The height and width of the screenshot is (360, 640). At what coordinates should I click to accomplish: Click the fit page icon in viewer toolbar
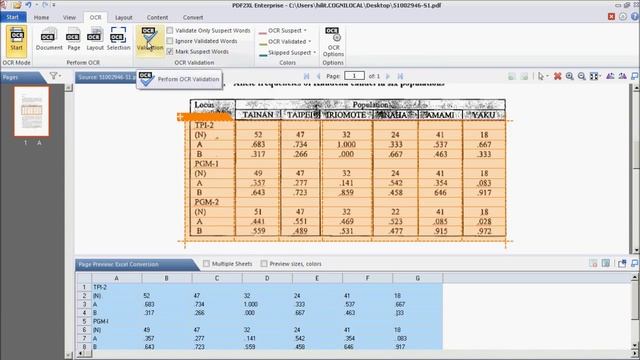(594, 76)
